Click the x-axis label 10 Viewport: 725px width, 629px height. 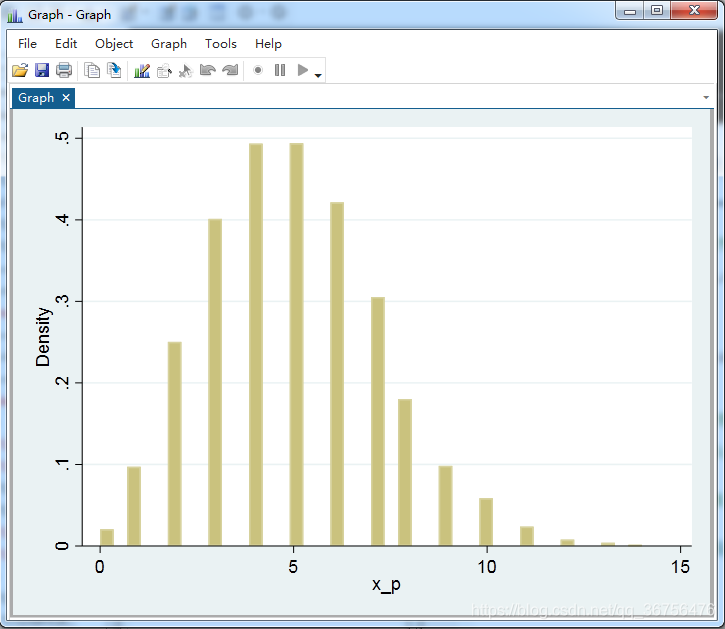[x=487, y=567]
